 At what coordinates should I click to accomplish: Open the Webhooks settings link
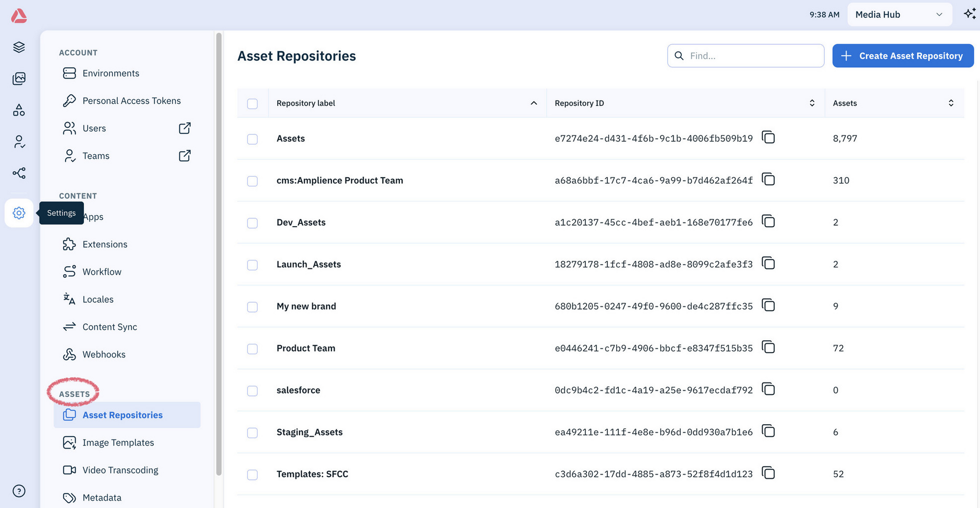point(127,354)
